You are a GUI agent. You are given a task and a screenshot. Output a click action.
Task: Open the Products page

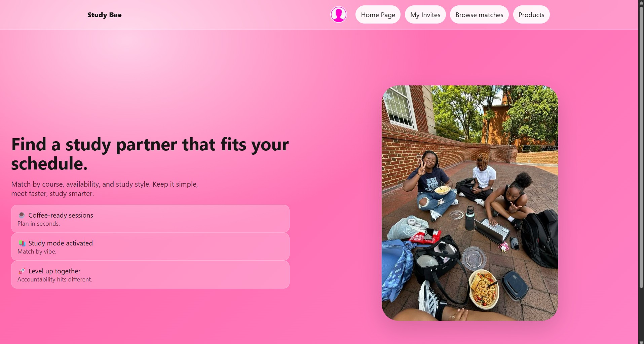coord(531,15)
